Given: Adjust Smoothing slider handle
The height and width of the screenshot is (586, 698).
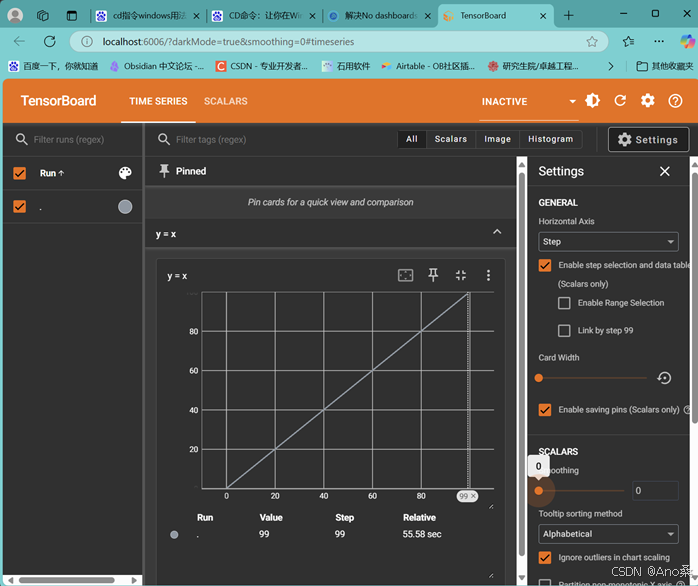Looking at the screenshot, I should pyautogui.click(x=539, y=491).
